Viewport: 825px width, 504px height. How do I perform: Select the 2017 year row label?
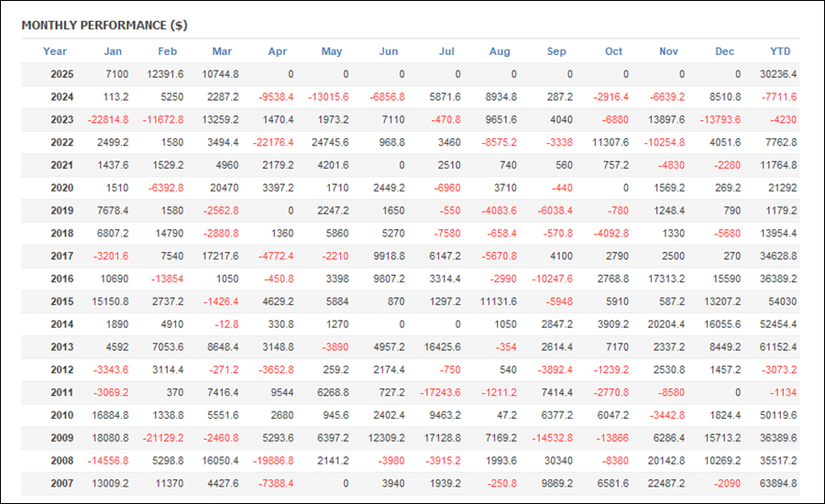(x=62, y=257)
